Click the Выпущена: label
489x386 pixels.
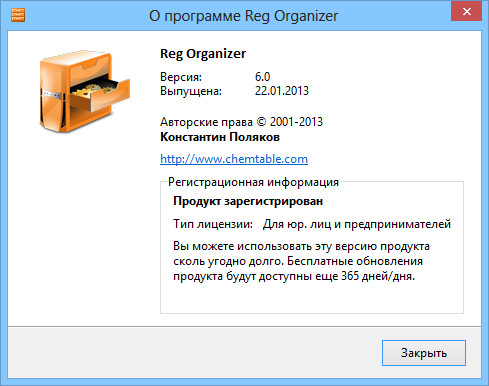pyautogui.click(x=191, y=91)
